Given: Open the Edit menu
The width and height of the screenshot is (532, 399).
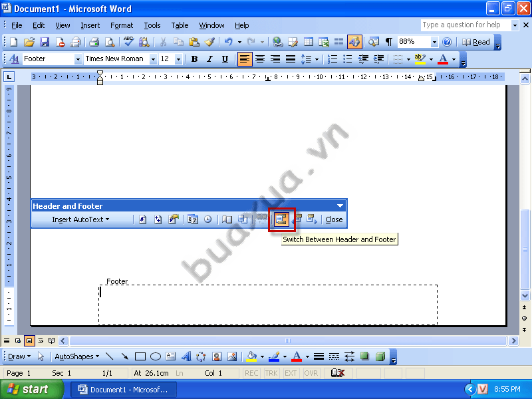Looking at the screenshot, I should pyautogui.click(x=39, y=25).
